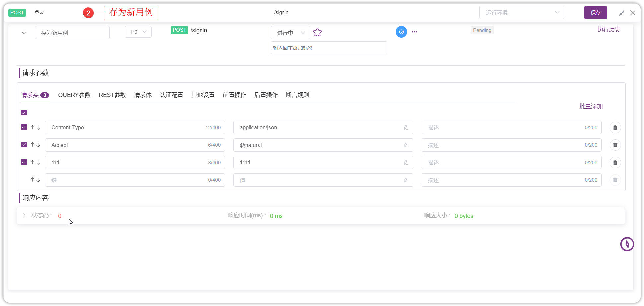Screen dimensions: 644x306
Task: Go to the 后置操作 tab
Action: (x=266, y=95)
